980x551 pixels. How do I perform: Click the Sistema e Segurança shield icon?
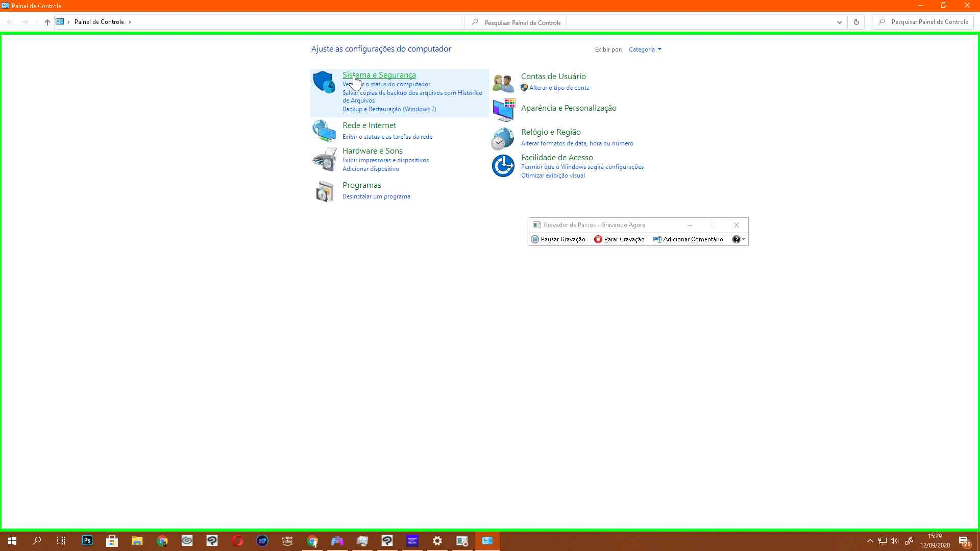coord(324,82)
